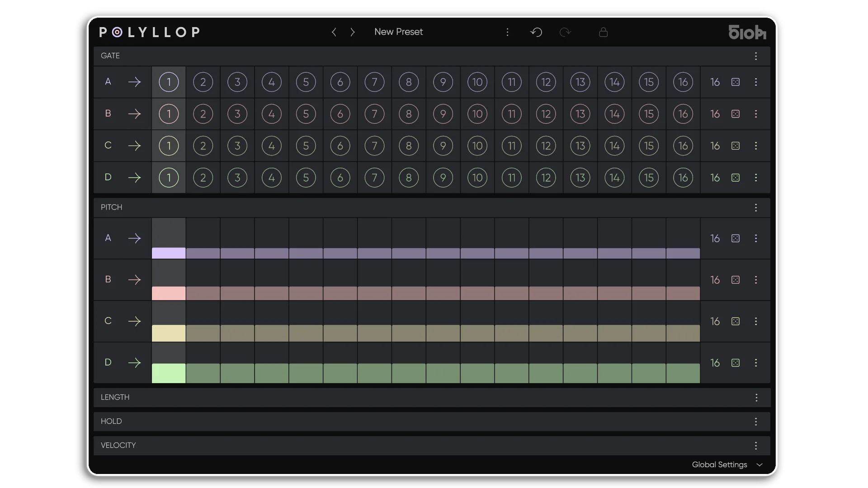Set Gate row A length value 16
Screen dimensions: 868x488
(x=715, y=82)
